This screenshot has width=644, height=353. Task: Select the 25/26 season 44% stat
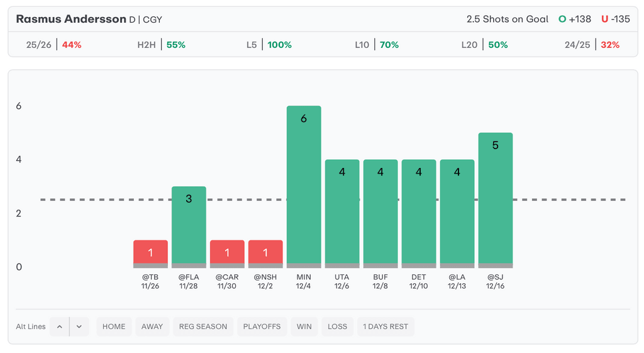54,45
